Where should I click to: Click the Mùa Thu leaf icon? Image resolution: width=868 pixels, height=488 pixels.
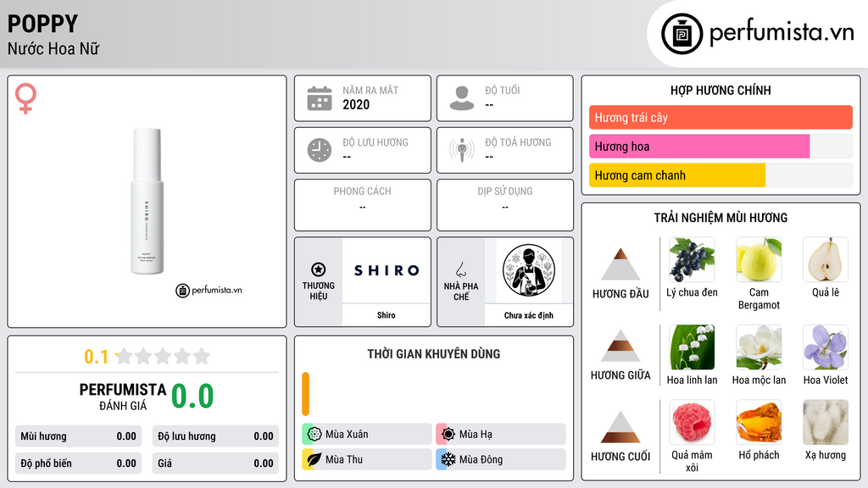(x=314, y=459)
